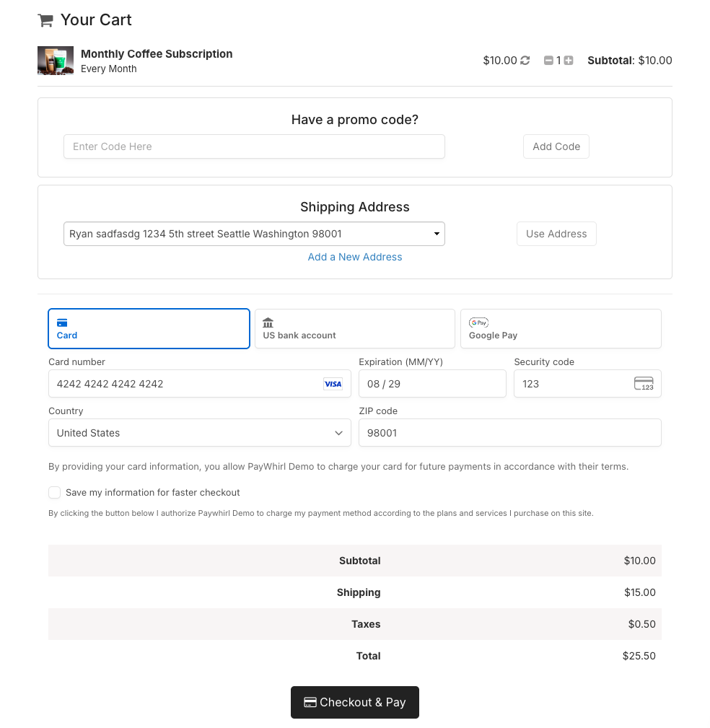Click the Total amount $25.50

tap(639, 656)
